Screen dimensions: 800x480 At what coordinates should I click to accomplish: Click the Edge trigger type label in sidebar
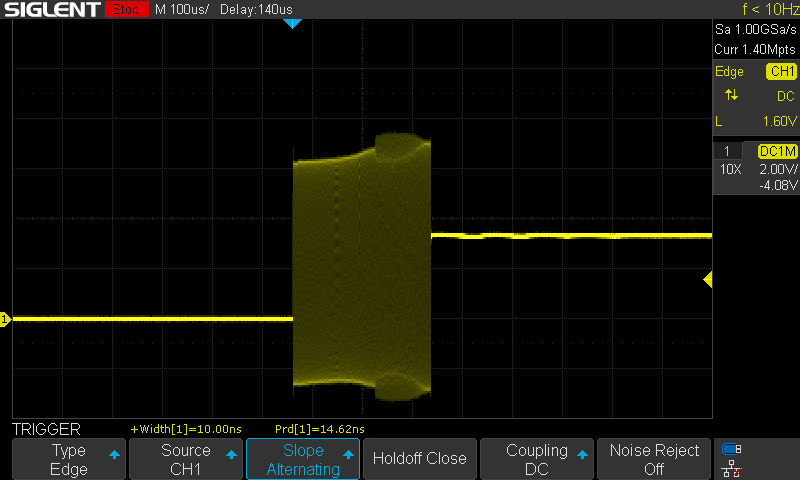click(729, 71)
